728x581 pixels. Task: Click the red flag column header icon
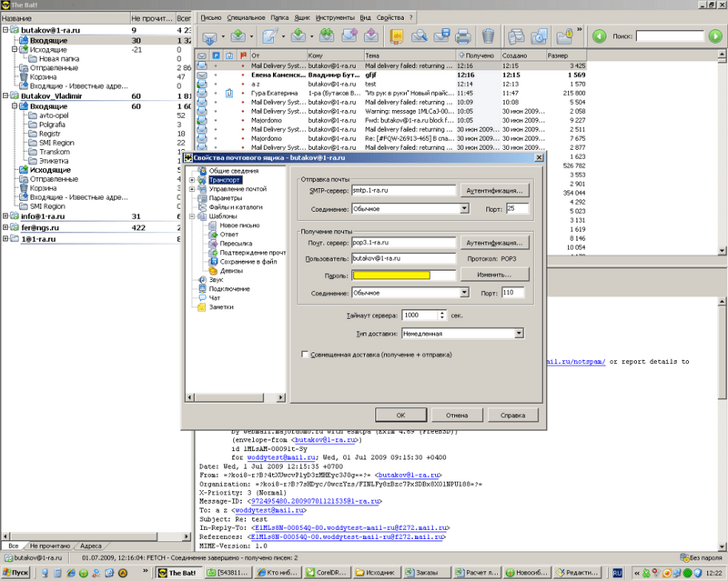point(243,55)
